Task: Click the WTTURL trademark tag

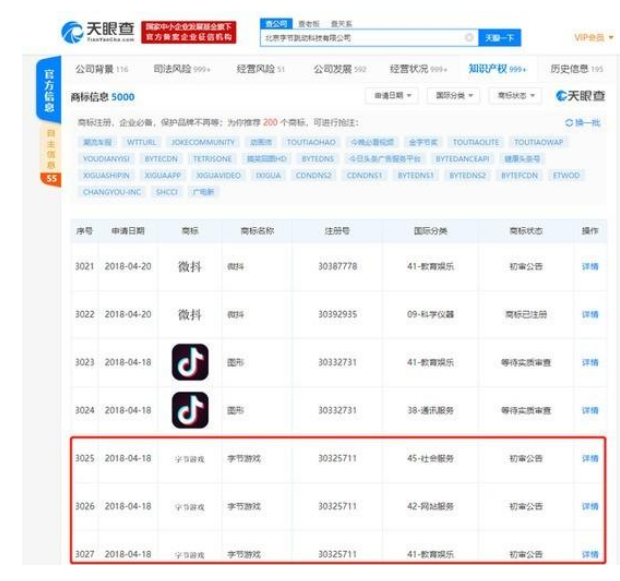Action: tap(141, 142)
